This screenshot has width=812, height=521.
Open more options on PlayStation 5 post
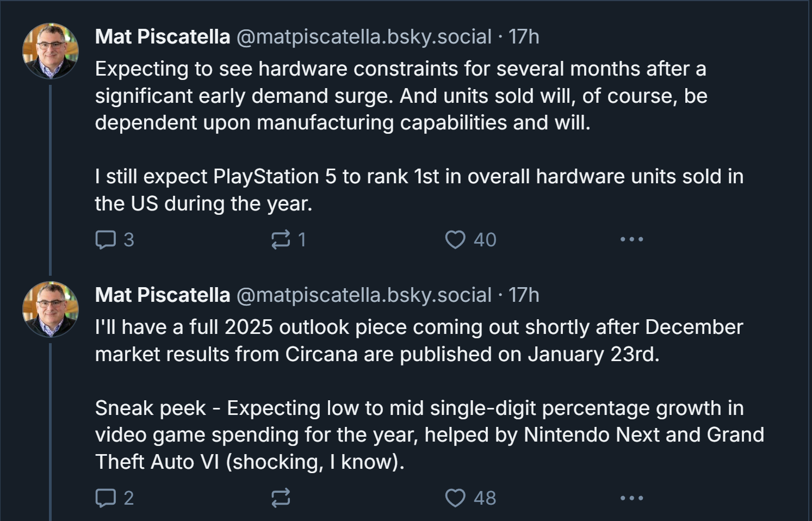631,239
